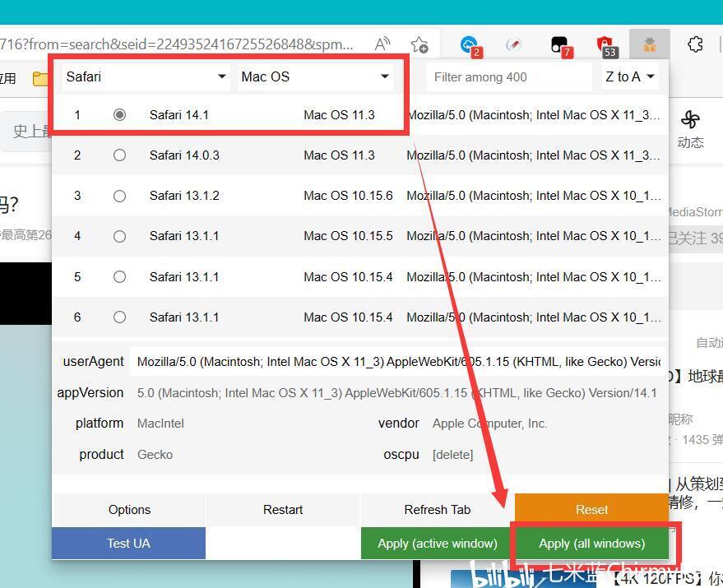
Task: Open the Safari browser dropdown
Action: coord(146,76)
